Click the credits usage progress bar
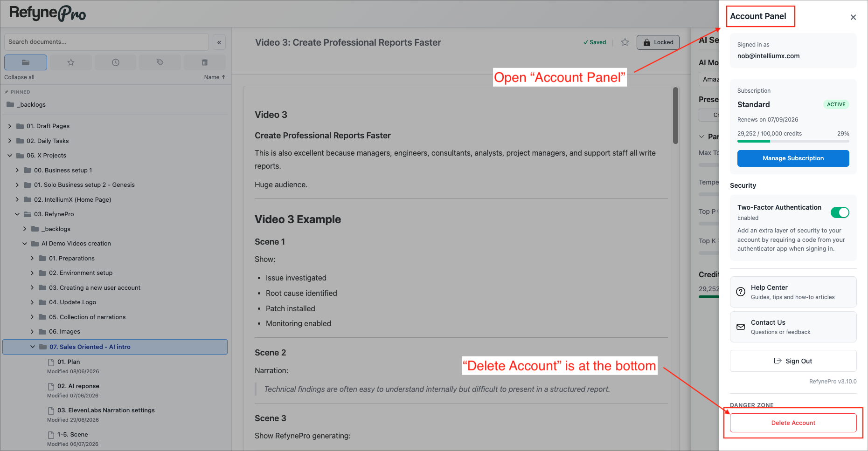 tap(793, 141)
